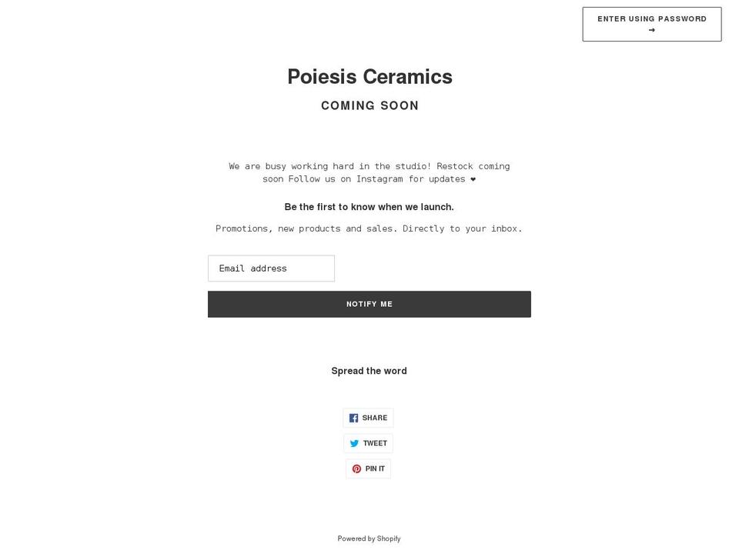Click the PIN IT label
Image resolution: width=739 pixels, height=560 pixels.
tap(375, 468)
